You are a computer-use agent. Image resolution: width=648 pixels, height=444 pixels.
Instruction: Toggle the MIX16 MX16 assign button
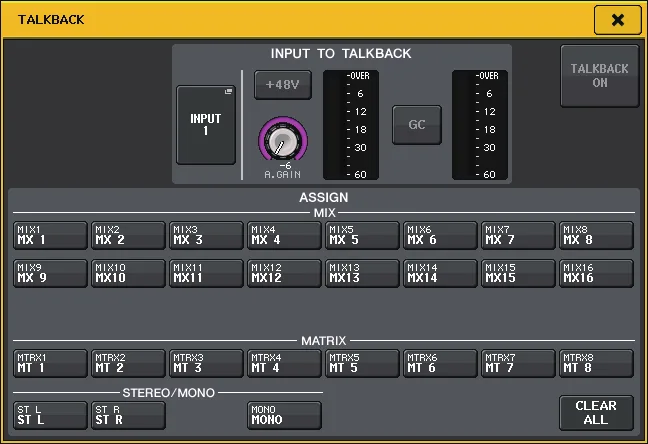[596, 273]
